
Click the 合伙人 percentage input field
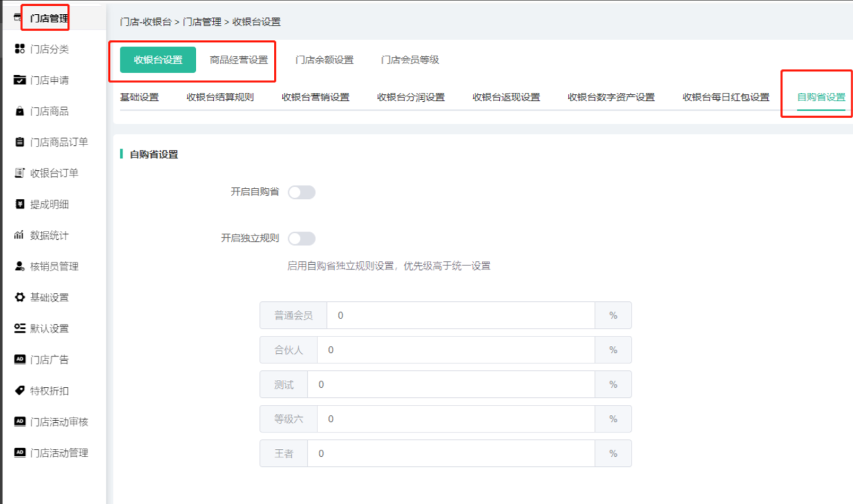coord(456,350)
